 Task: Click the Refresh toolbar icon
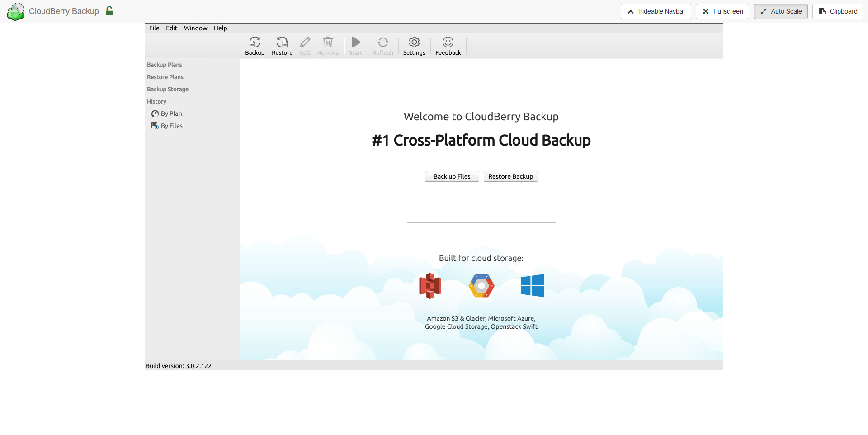click(383, 42)
